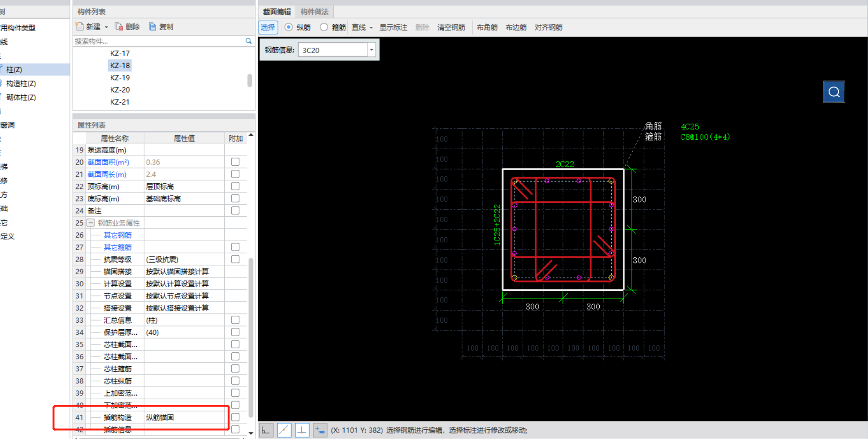Image resolution: width=868 pixels, height=439 pixels.
Task: Open the 新建 dropdown arrow
Action: pos(106,27)
